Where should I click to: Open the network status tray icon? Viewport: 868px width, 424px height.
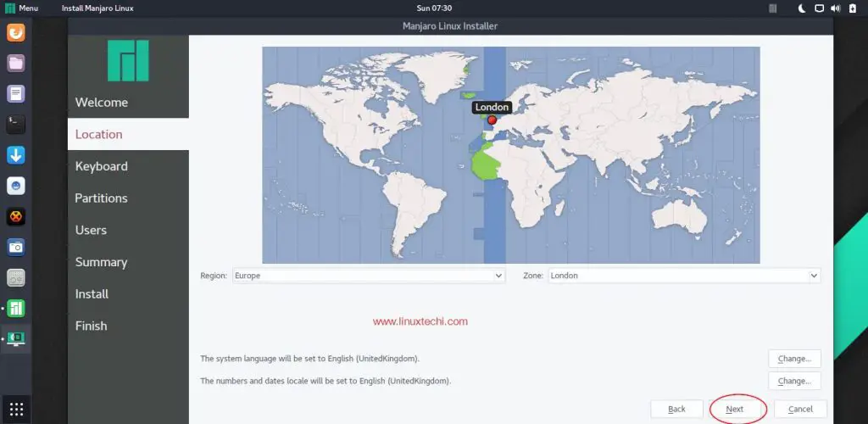pyautogui.click(x=819, y=8)
